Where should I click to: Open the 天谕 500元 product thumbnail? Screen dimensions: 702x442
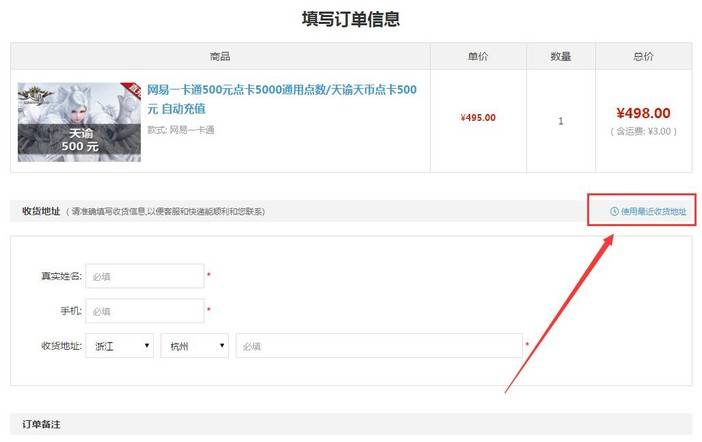[79, 121]
